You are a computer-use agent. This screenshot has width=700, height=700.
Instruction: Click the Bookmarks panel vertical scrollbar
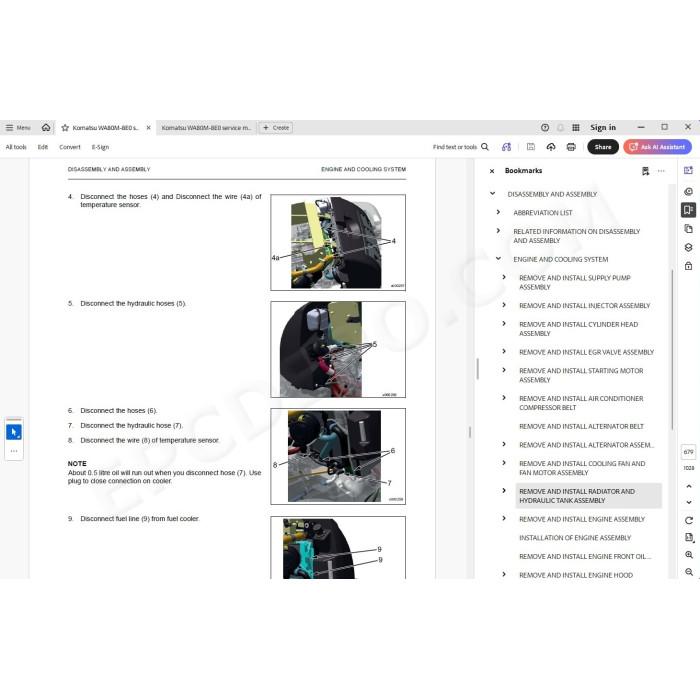672,350
